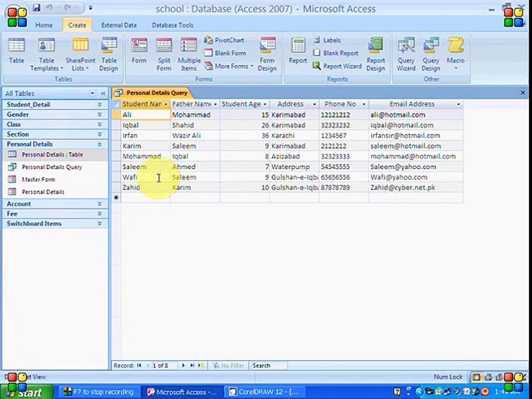Open Table Templates gallery
Screen dimensions: 532x399
click(47, 54)
